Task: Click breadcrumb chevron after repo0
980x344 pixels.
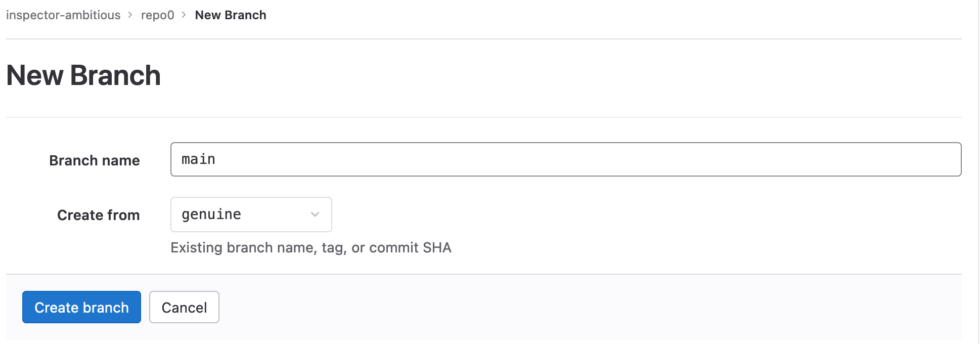Action: tap(184, 15)
